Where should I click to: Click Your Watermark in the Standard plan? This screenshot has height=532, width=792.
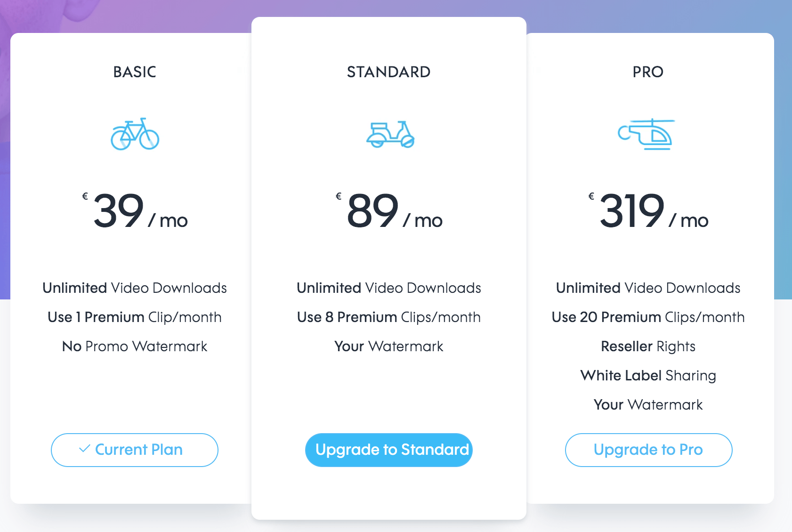(x=389, y=347)
